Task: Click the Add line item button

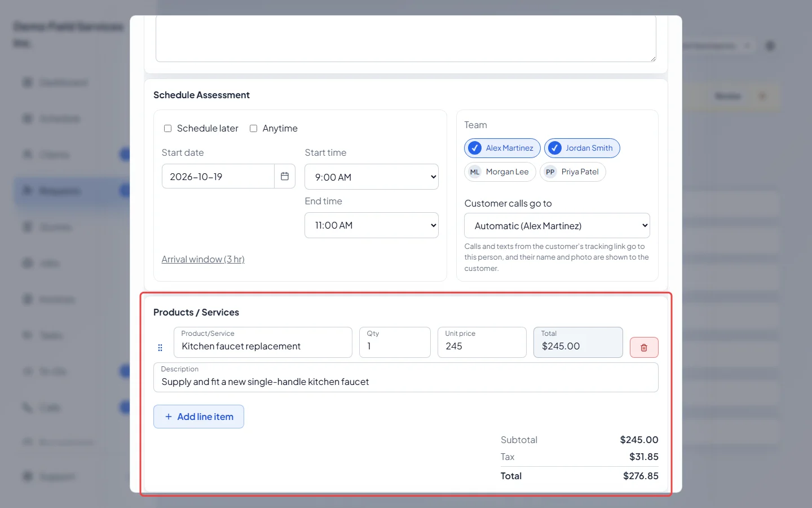Action: tap(198, 417)
